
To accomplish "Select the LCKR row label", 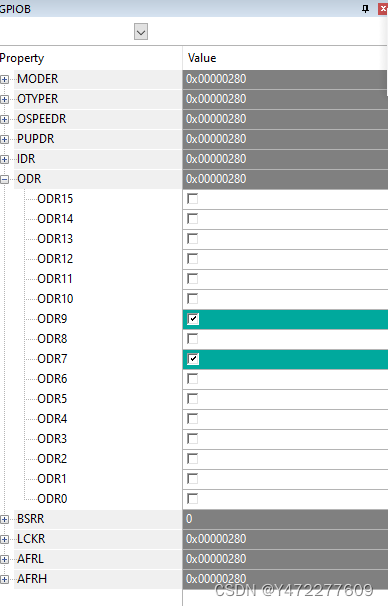I will pyautogui.click(x=31, y=539).
